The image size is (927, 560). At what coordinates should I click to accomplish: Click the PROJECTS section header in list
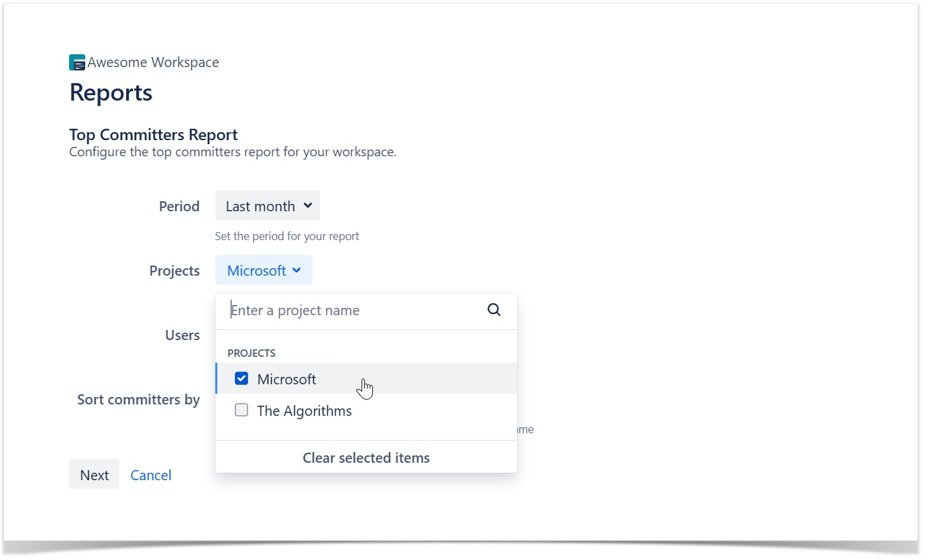[252, 353]
